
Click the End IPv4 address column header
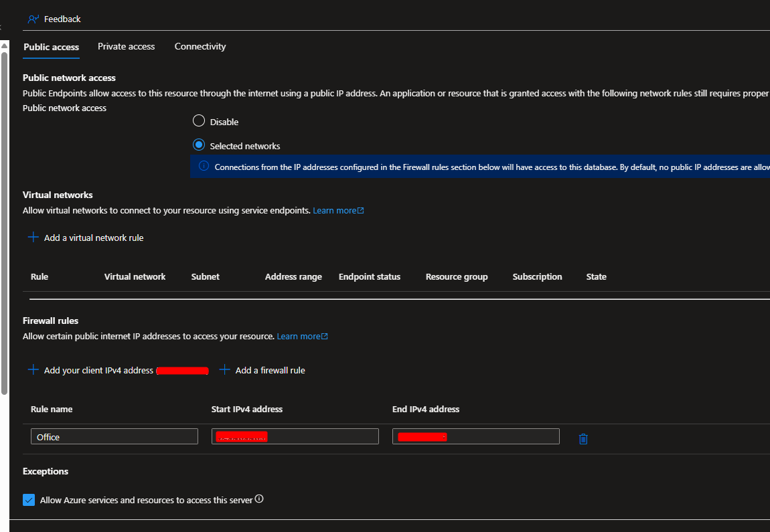coord(426,410)
